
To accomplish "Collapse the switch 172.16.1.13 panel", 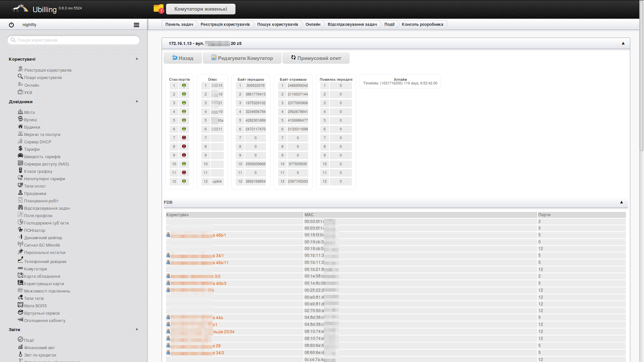I will click(x=623, y=43).
